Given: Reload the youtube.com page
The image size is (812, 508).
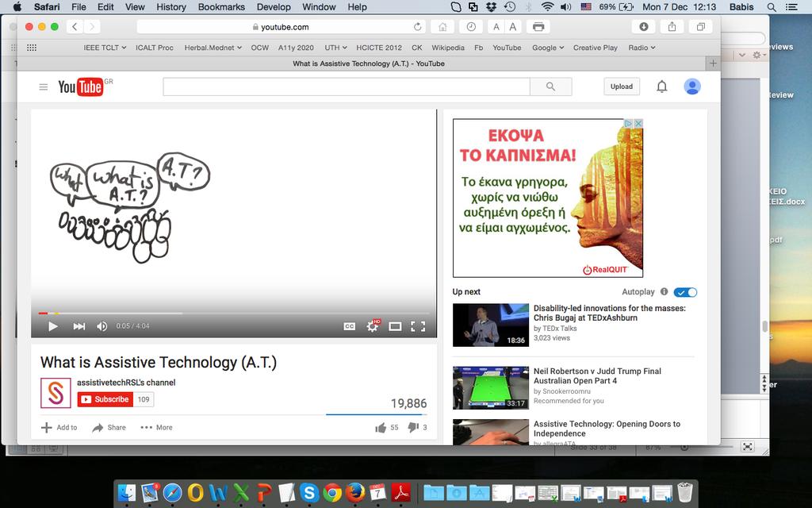Looking at the screenshot, I should point(417,27).
